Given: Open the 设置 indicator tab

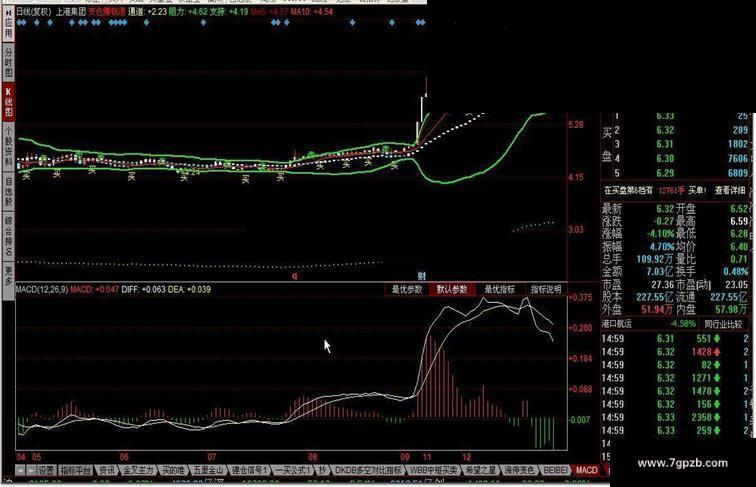Looking at the screenshot, I should 47,470.
